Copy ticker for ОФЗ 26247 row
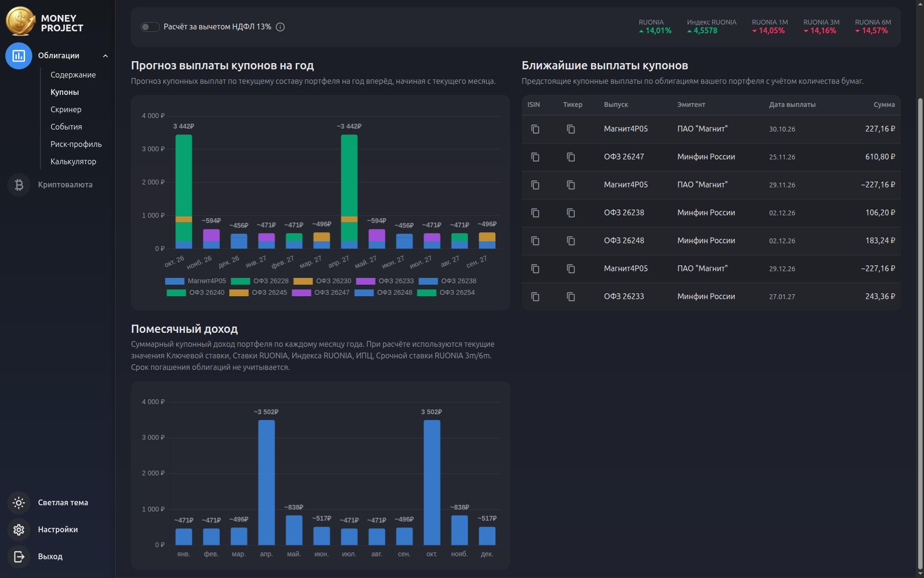This screenshot has height=578, width=924. [571, 157]
